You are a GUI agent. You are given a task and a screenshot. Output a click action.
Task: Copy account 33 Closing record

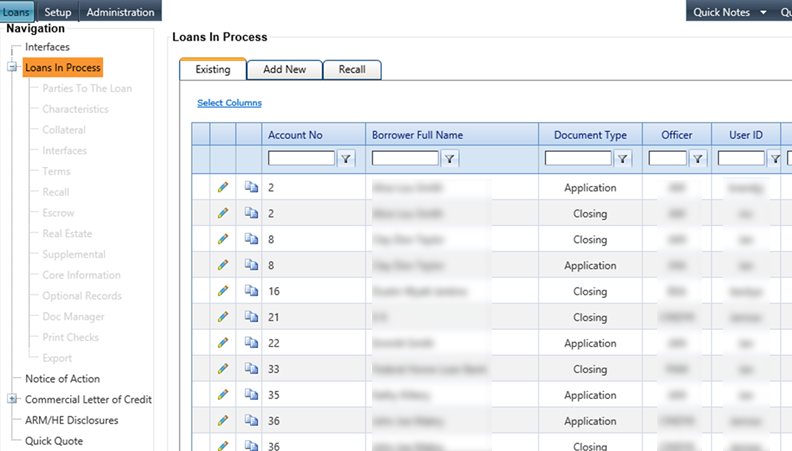click(251, 368)
